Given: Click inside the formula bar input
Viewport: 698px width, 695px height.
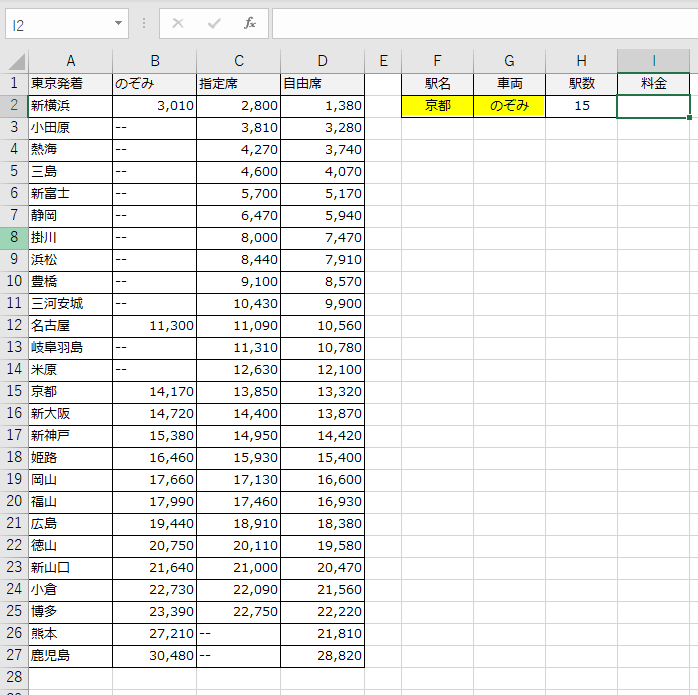Looking at the screenshot, I should 480,23.
